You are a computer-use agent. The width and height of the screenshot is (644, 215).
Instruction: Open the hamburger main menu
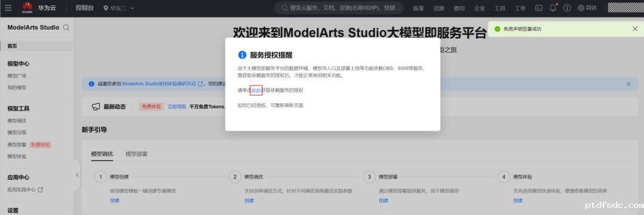coord(8,8)
